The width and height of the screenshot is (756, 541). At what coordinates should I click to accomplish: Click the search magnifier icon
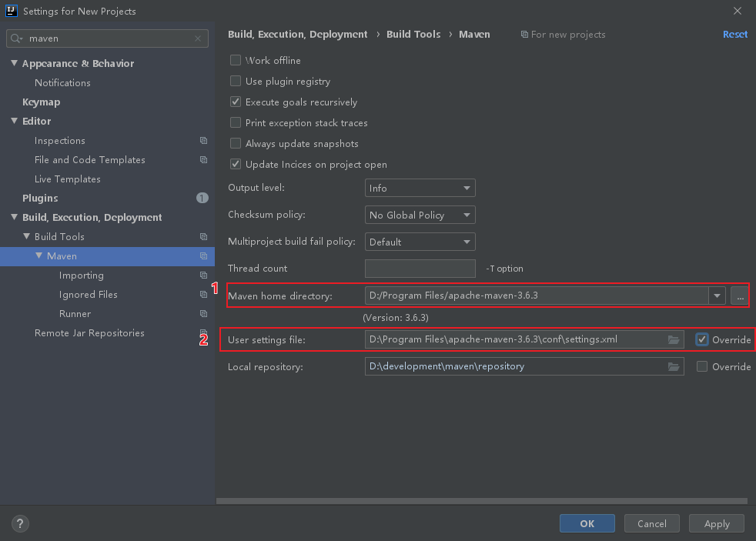[16, 38]
